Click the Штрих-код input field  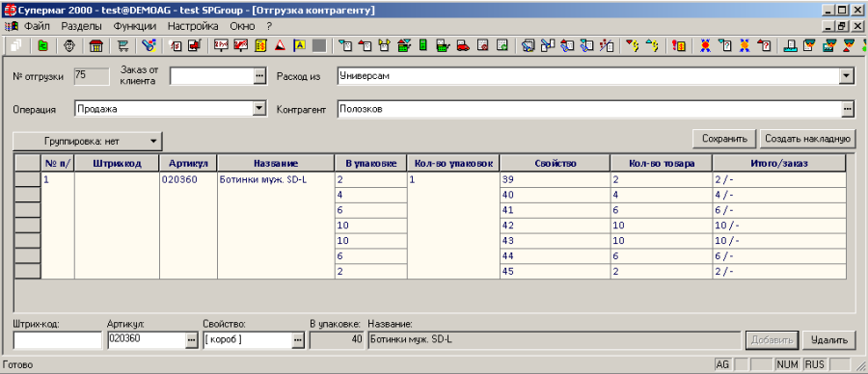58,340
